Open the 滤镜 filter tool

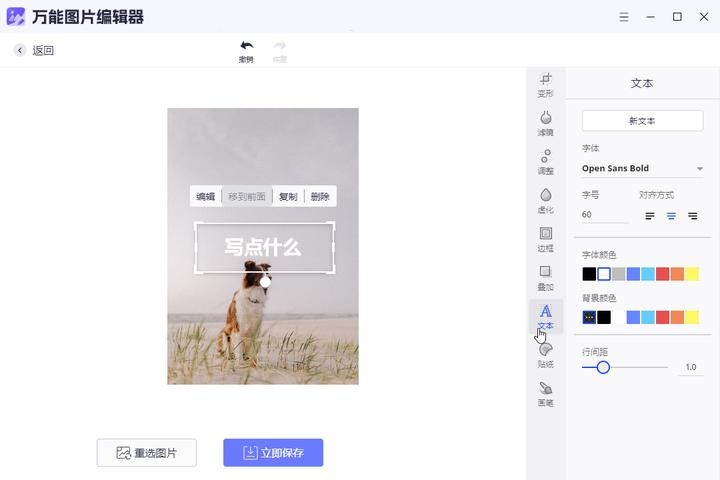coord(545,123)
